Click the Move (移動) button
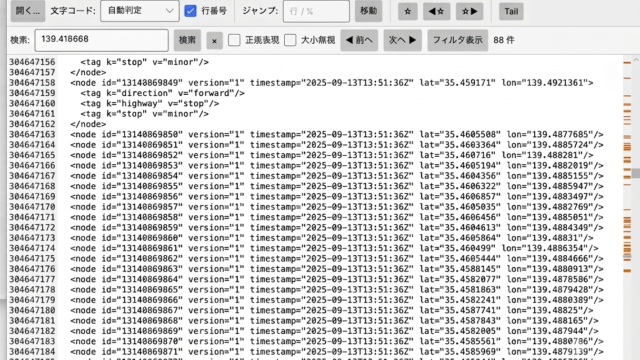This screenshot has height=360, width=640. (369, 11)
